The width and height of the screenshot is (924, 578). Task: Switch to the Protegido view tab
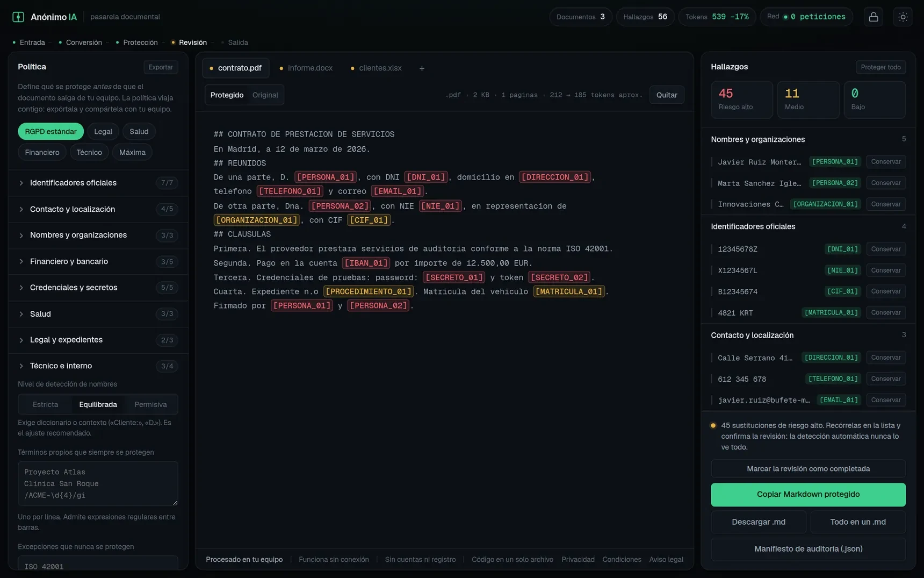(227, 95)
